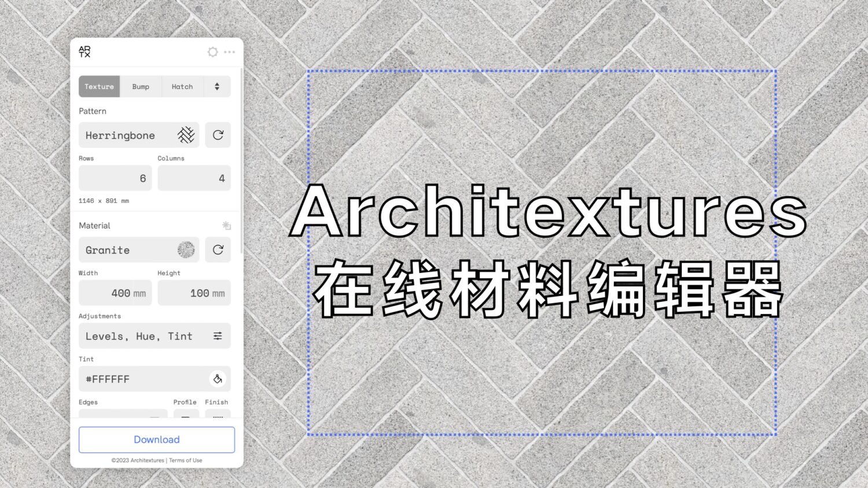
Task: Click the Download button
Action: tap(157, 439)
